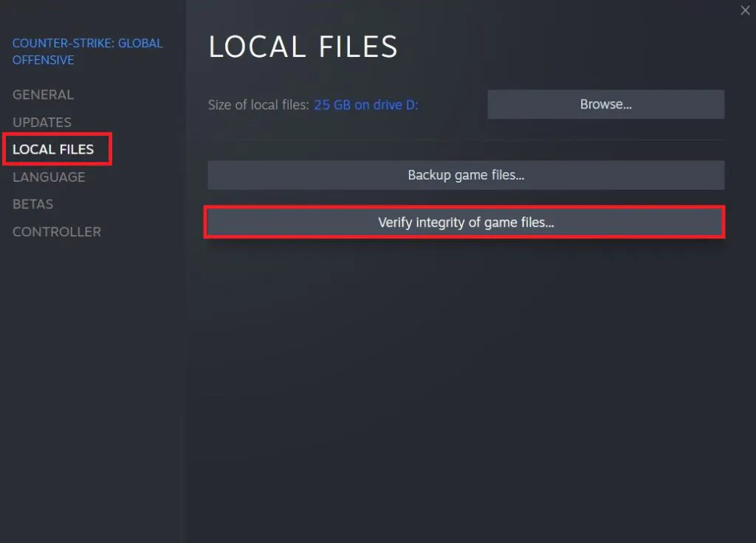The width and height of the screenshot is (756, 543).
Task: Start a backup of game files
Action: 465,175
